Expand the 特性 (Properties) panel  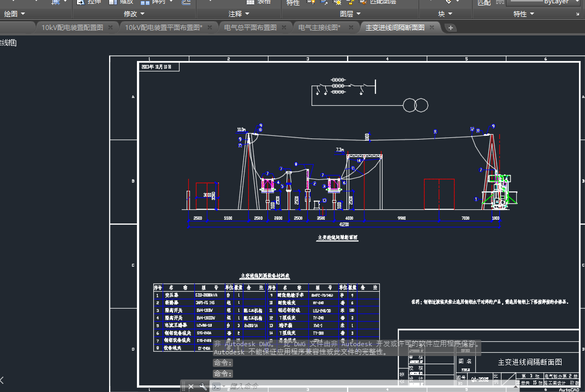pos(524,14)
